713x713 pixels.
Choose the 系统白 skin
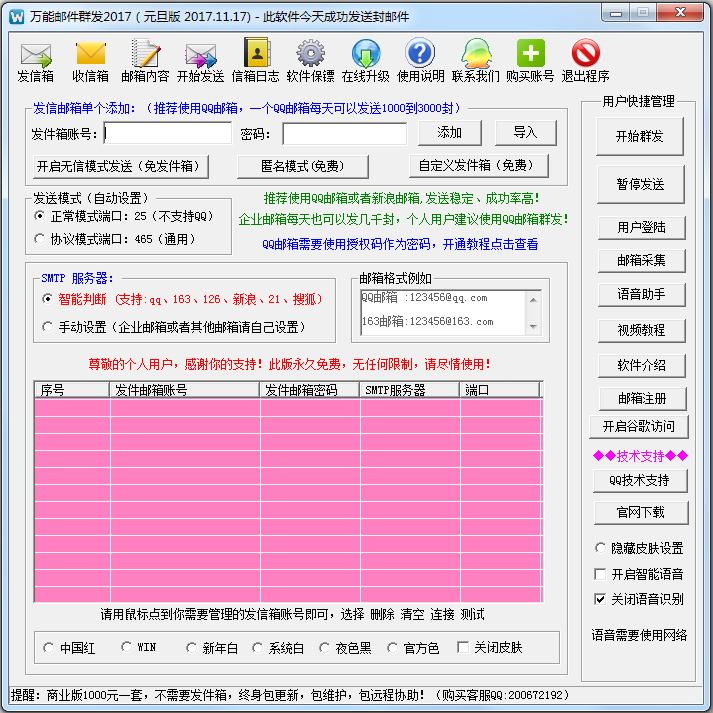pos(257,648)
